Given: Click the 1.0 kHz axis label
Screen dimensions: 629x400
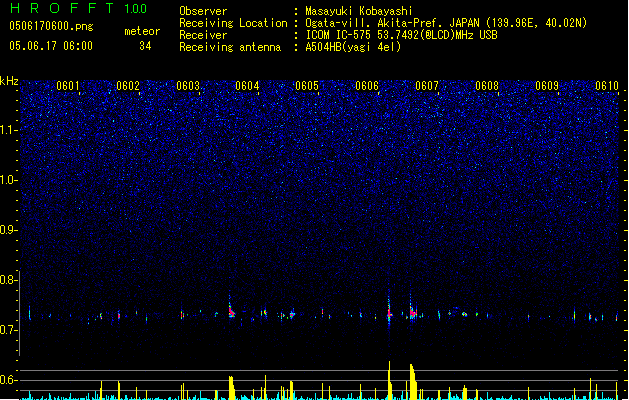Looking at the screenshot, I should tap(9, 180).
